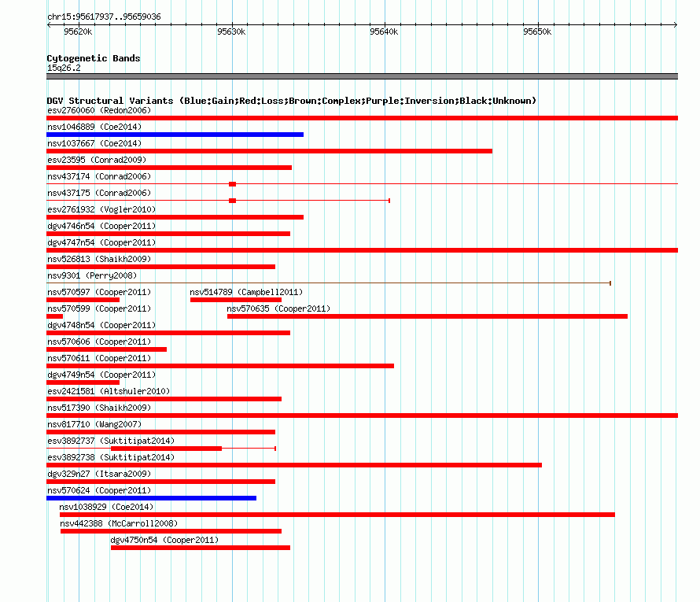This screenshot has height=602, width=700.
Task: Select the nsv442388 (McCarroll2008) label
Action: point(119,523)
